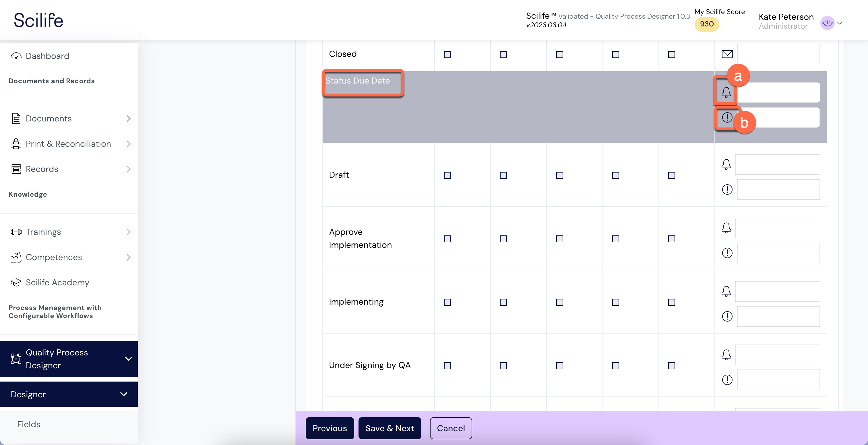Click the bell reminder icon in Draft row
The height and width of the screenshot is (445, 868).
[726, 165]
